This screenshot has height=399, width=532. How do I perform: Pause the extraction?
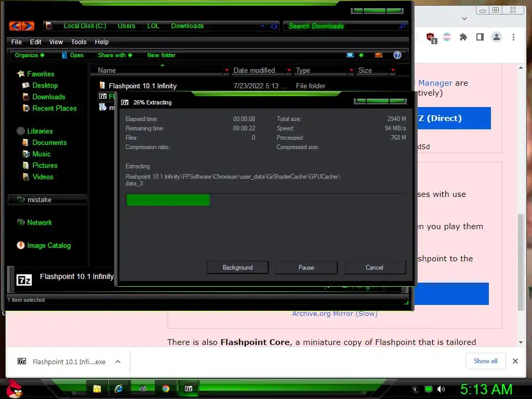306,268
